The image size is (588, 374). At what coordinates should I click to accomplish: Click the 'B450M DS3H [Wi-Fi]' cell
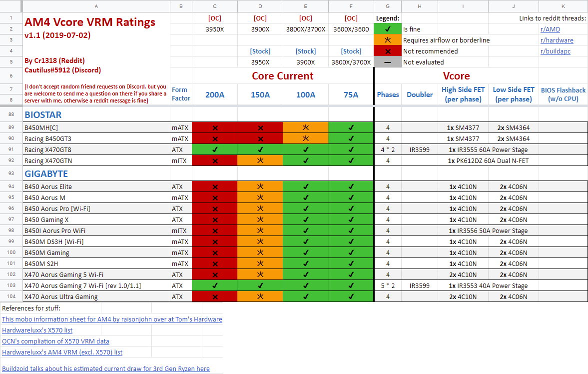point(96,241)
